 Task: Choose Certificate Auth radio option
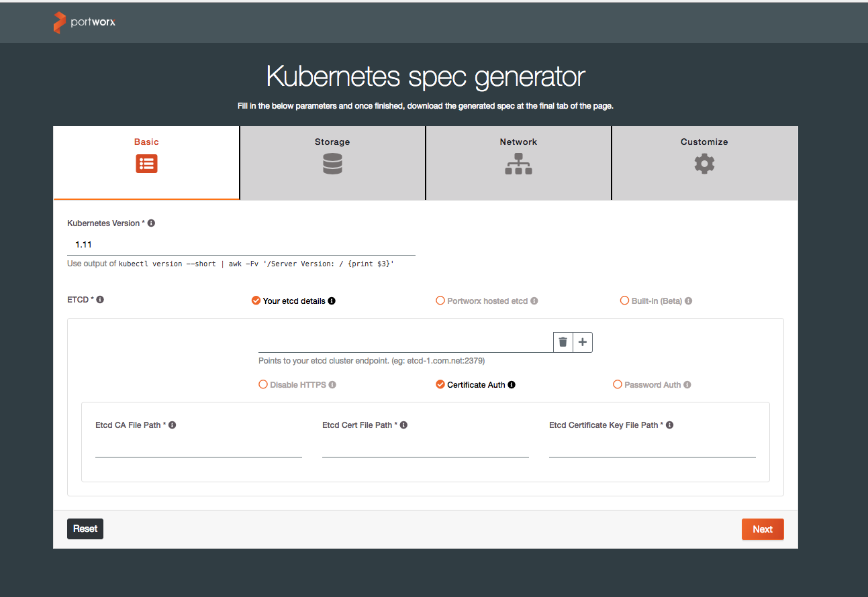[440, 384]
